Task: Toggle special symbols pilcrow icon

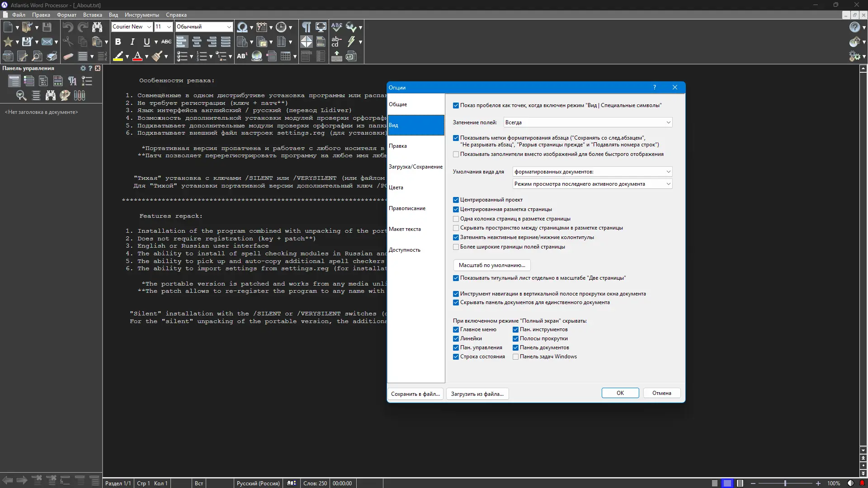Action: pyautogui.click(x=306, y=27)
